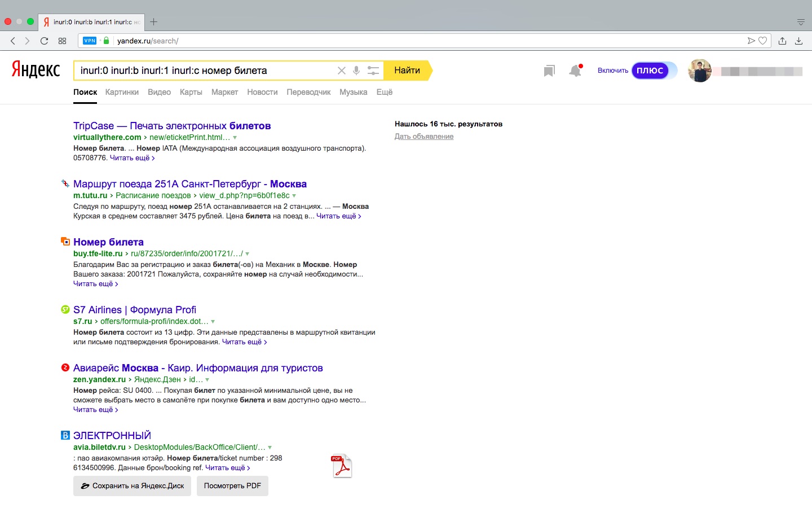Viewport: 812px width, 508px height.
Task: Click the Посмотреть PDF button
Action: point(232,486)
